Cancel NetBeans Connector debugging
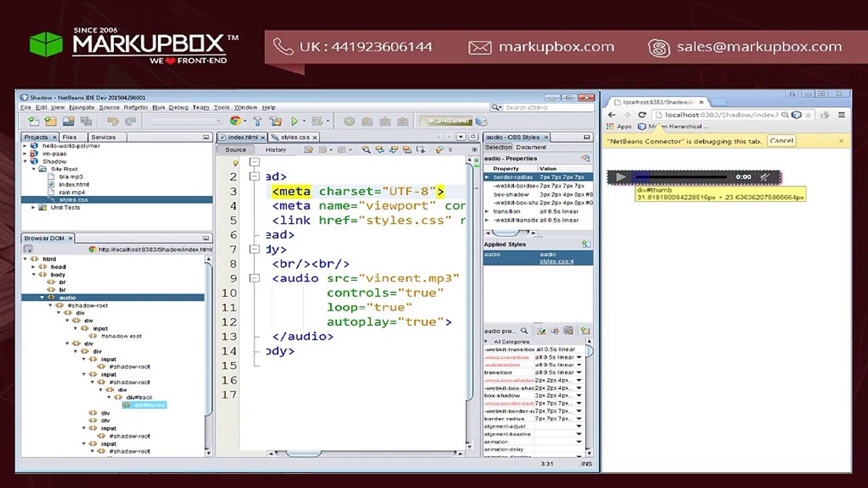868x488 pixels. point(781,140)
